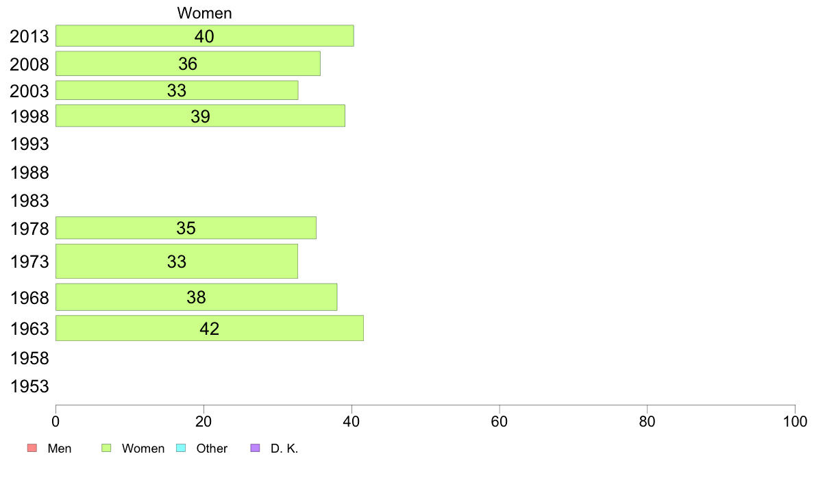Click the Women chart title
The image size is (814, 504).
point(205,13)
